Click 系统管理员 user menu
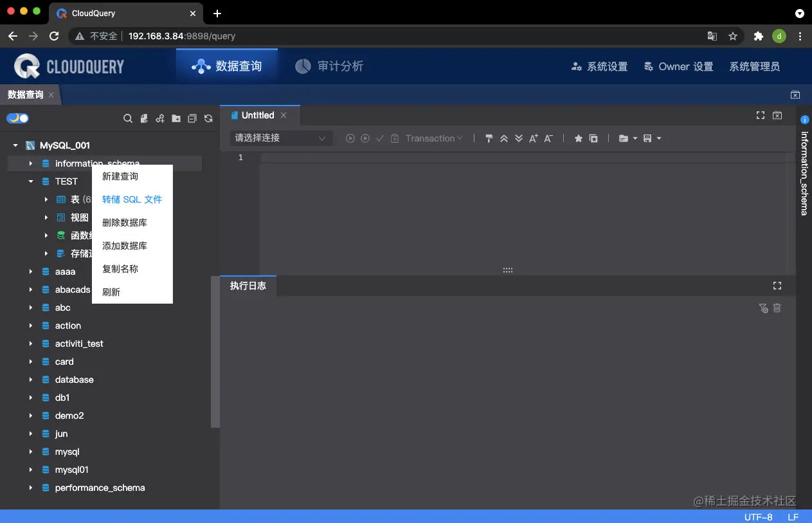Image resolution: width=812 pixels, height=523 pixels. click(x=754, y=67)
